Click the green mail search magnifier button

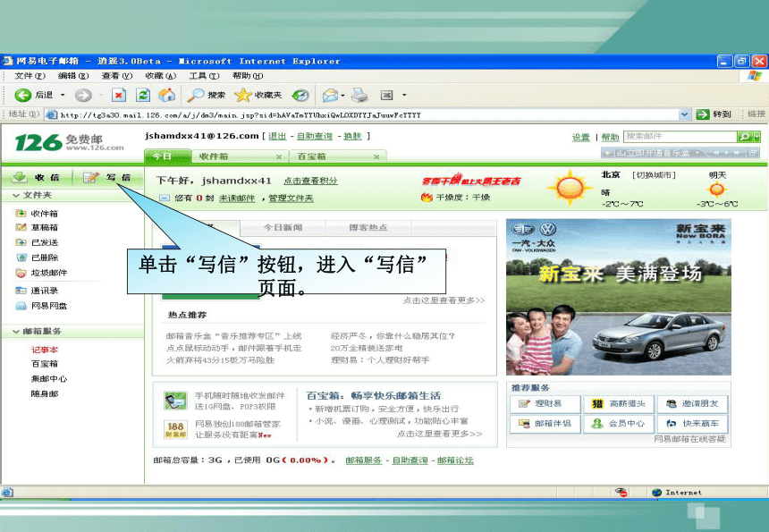pos(745,136)
